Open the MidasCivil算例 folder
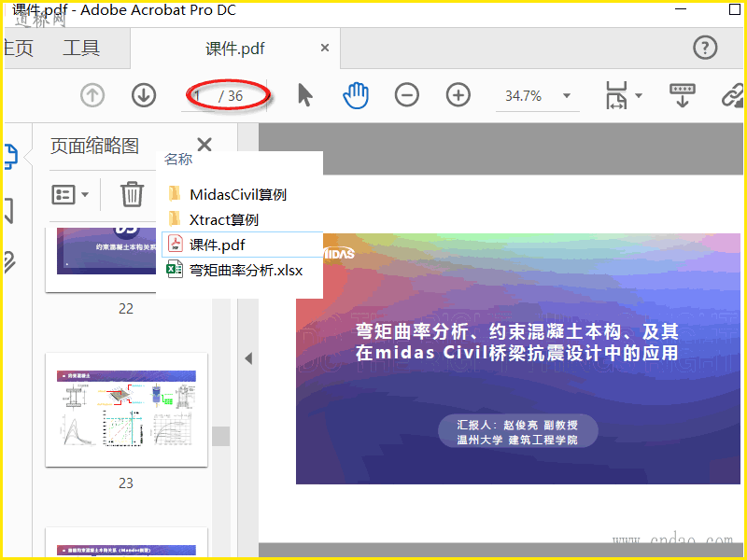 click(x=238, y=194)
